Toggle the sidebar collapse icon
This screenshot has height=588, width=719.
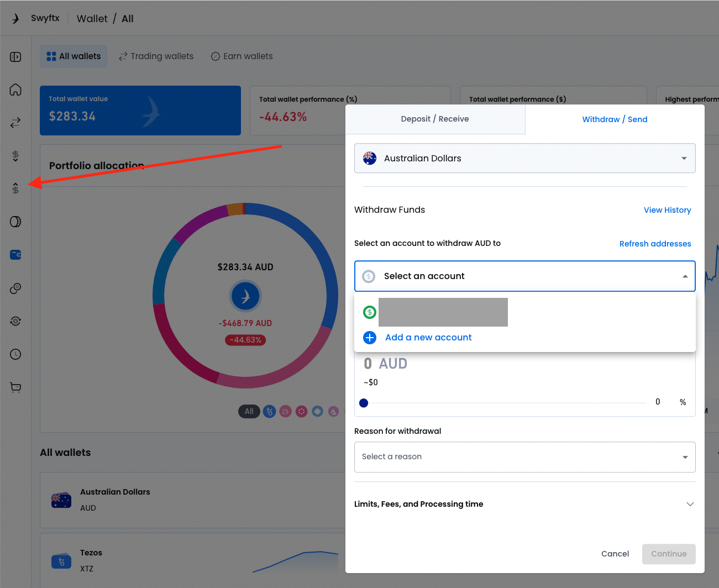[15, 57]
